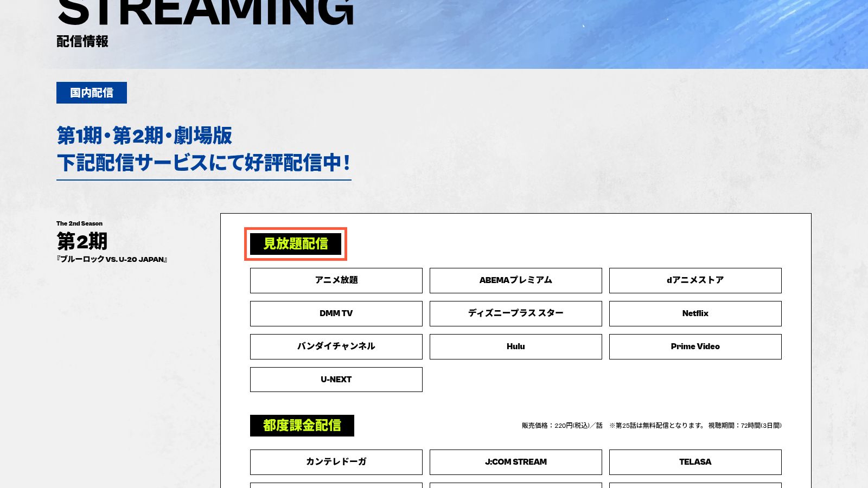
Task: Select the TELASA rental service button
Action: [695, 462]
